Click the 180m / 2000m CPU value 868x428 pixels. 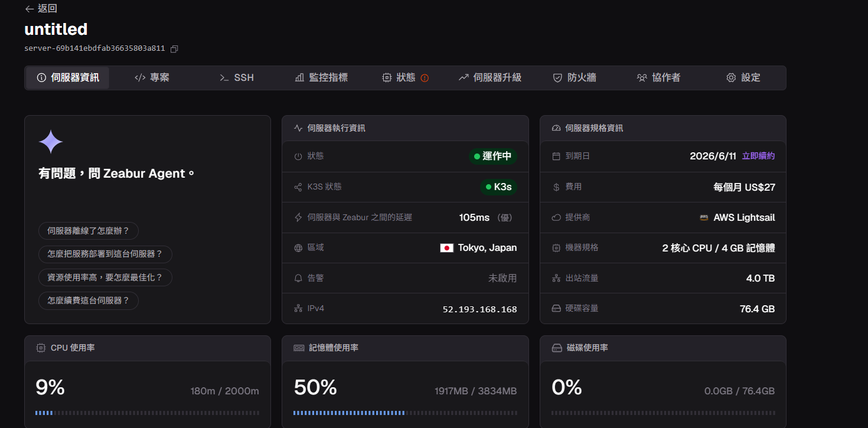pyautogui.click(x=225, y=391)
